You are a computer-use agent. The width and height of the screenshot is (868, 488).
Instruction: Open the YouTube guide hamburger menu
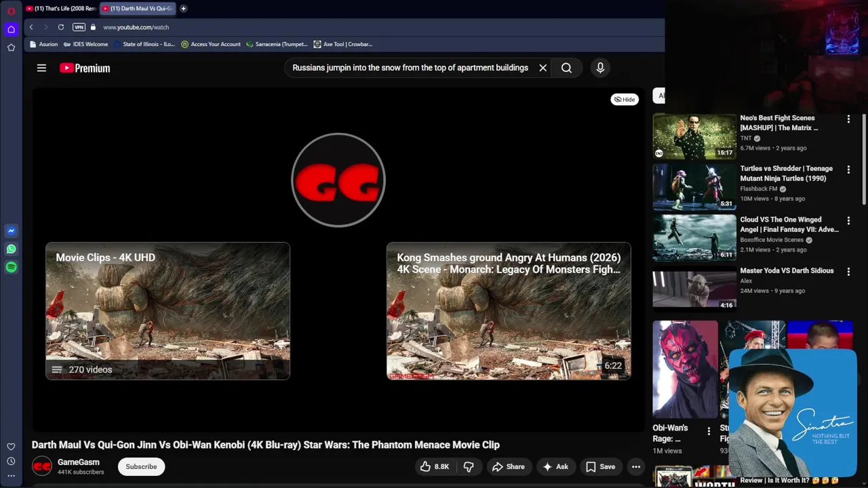[41, 68]
